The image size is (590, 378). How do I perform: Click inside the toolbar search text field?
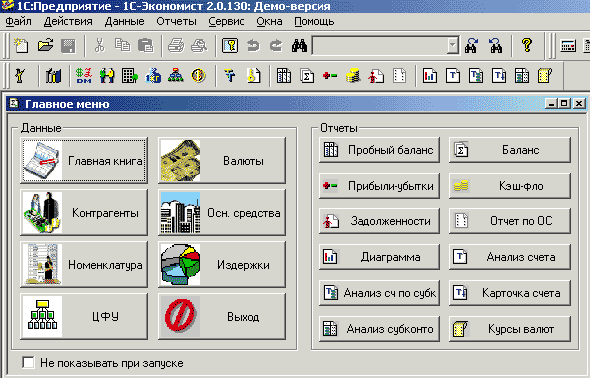[x=380, y=46]
